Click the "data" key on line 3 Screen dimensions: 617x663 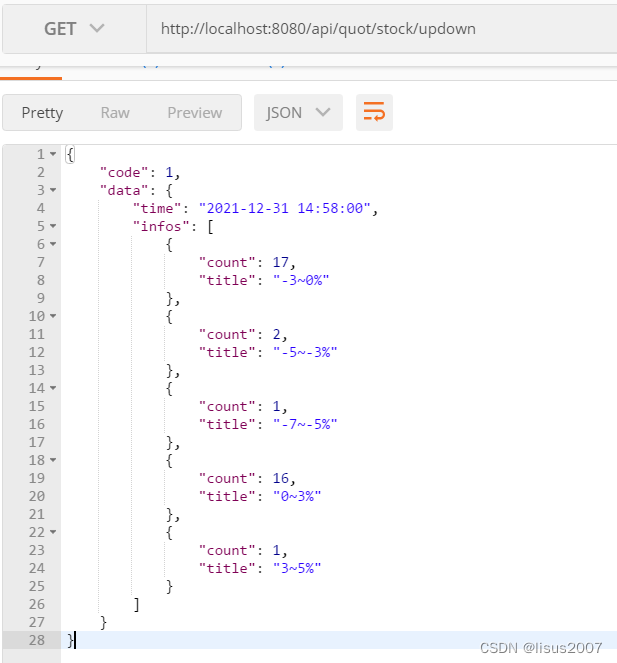click(x=124, y=190)
